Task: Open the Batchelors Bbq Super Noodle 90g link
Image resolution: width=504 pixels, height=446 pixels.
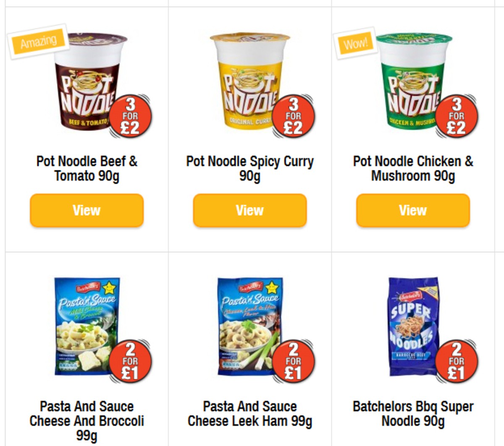Action: click(x=412, y=413)
